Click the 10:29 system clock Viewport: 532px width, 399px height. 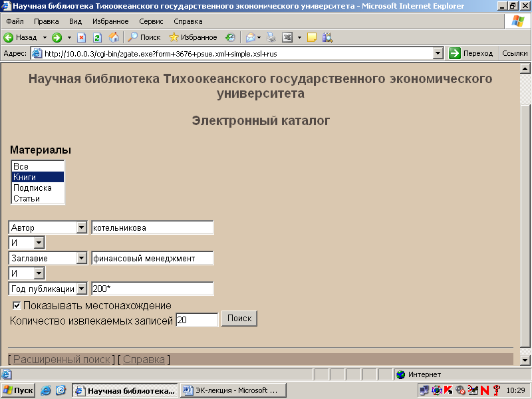click(516, 390)
